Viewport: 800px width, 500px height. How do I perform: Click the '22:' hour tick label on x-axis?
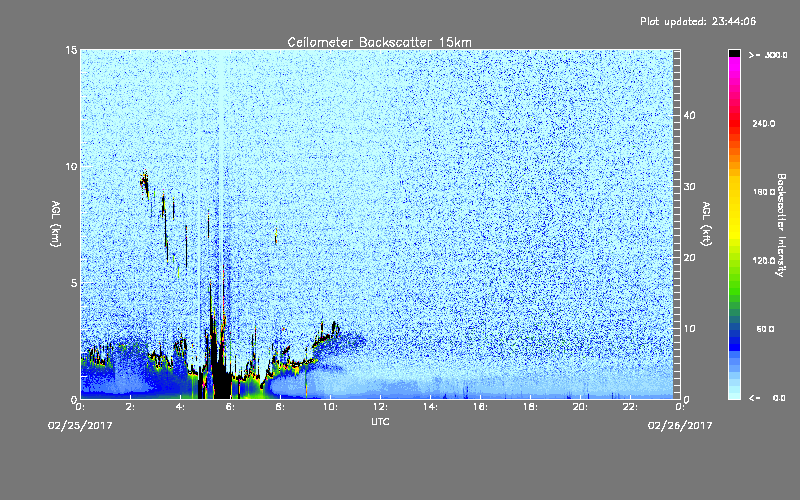tap(631, 407)
